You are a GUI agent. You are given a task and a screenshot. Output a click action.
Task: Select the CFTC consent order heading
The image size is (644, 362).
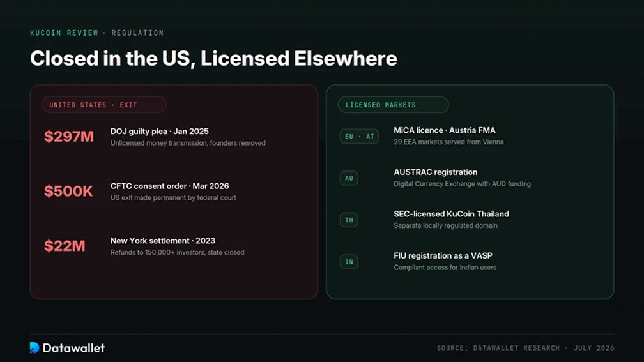coord(170,186)
